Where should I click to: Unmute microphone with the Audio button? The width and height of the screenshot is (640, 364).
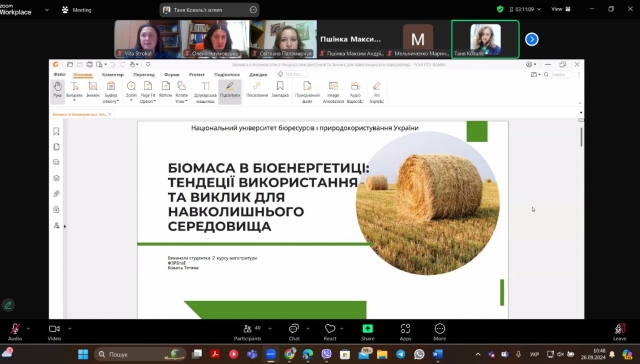pyautogui.click(x=15, y=332)
